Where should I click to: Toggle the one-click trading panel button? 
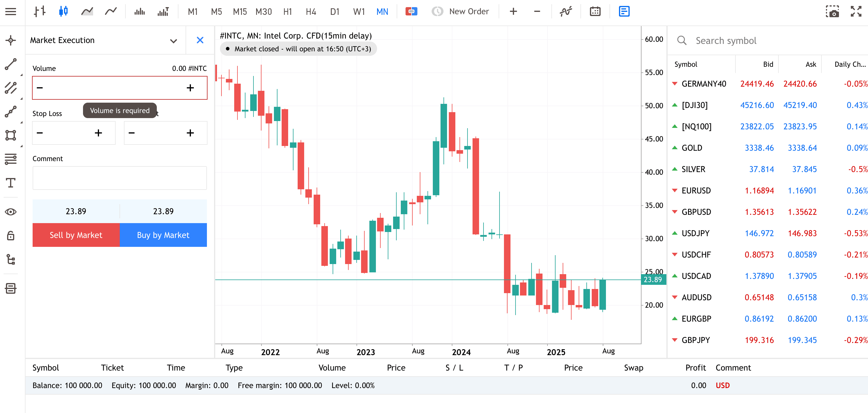point(411,12)
